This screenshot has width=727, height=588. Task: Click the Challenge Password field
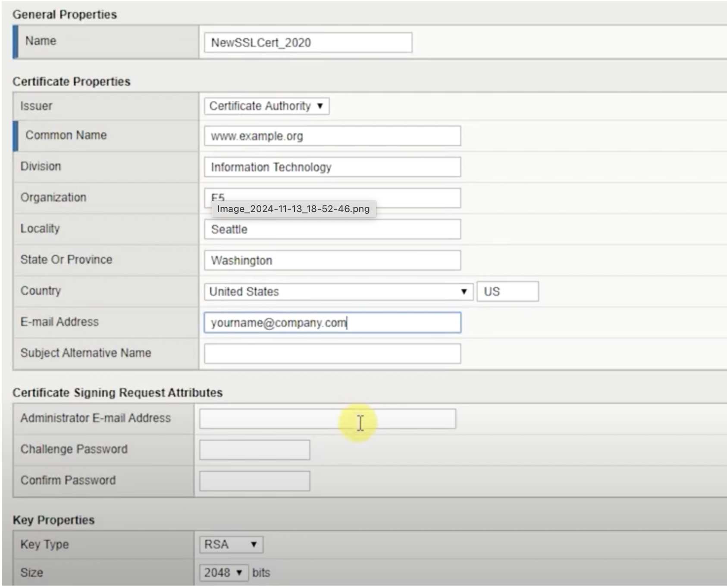pyautogui.click(x=254, y=450)
